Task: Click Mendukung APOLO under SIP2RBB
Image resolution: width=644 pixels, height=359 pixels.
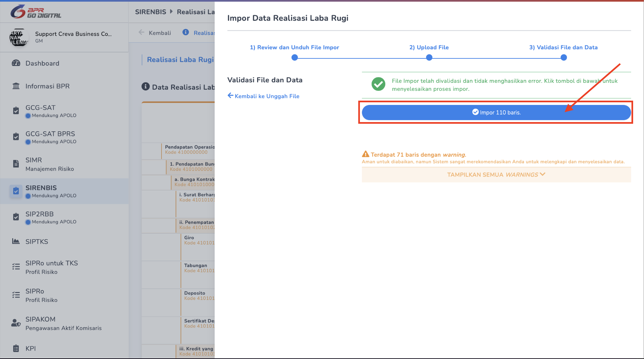Action: (54, 222)
